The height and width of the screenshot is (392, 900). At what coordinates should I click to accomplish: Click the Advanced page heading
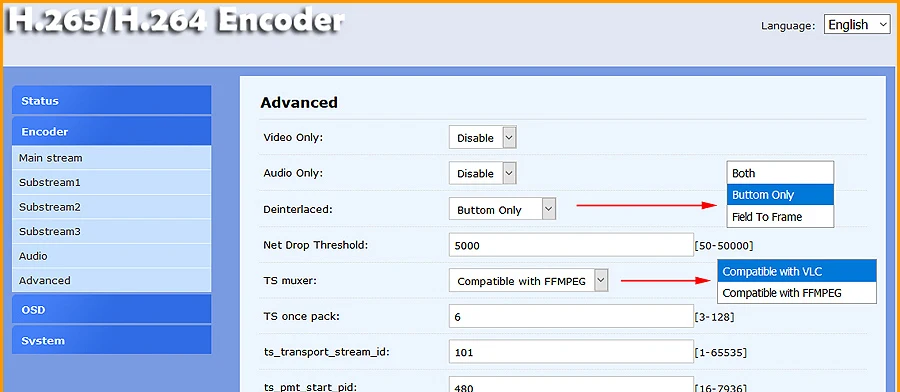click(x=299, y=102)
